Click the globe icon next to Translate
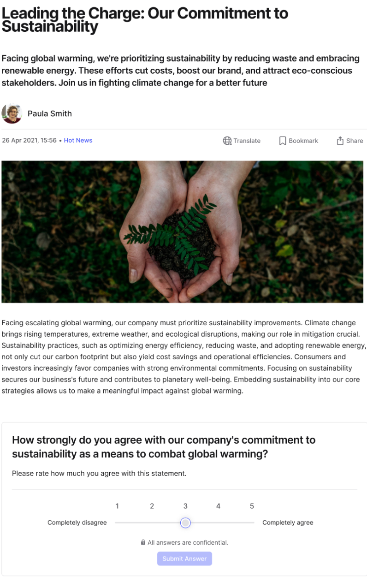Screen dimensions: 367x588 pyautogui.click(x=226, y=141)
